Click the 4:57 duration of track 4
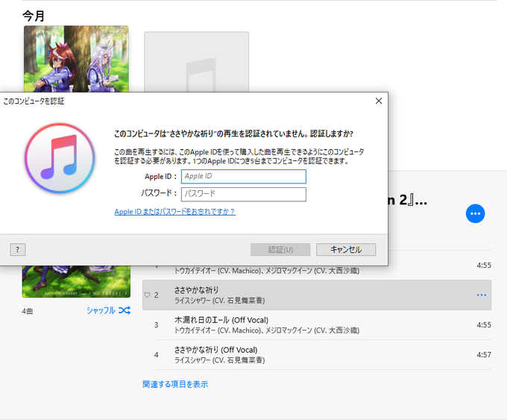 484,354
